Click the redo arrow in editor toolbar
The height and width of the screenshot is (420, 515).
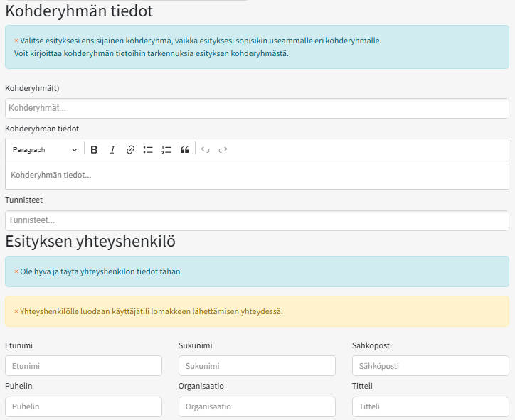click(223, 150)
